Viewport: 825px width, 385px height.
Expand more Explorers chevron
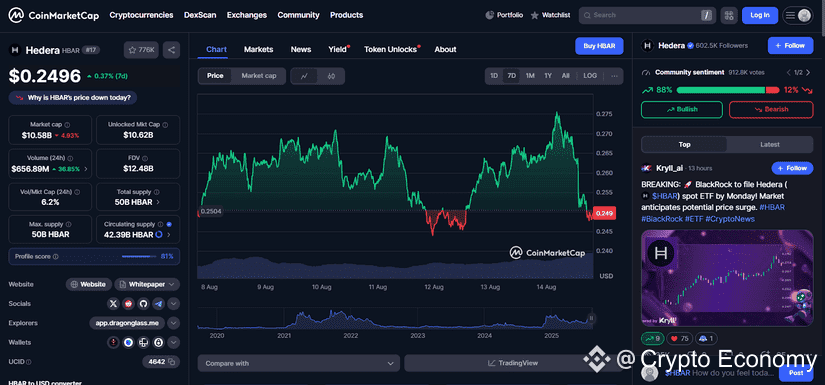174,323
